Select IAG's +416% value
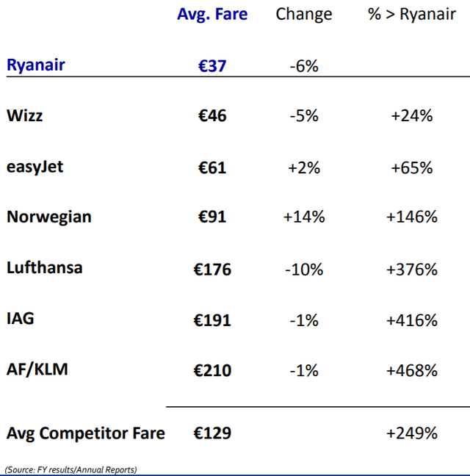The image size is (470, 476). [x=412, y=320]
